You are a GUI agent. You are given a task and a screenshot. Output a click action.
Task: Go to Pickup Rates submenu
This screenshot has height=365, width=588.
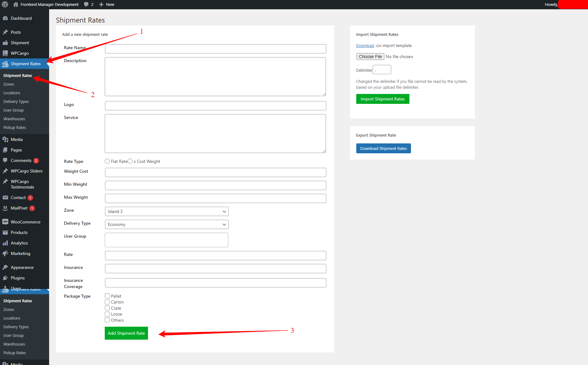(x=15, y=127)
